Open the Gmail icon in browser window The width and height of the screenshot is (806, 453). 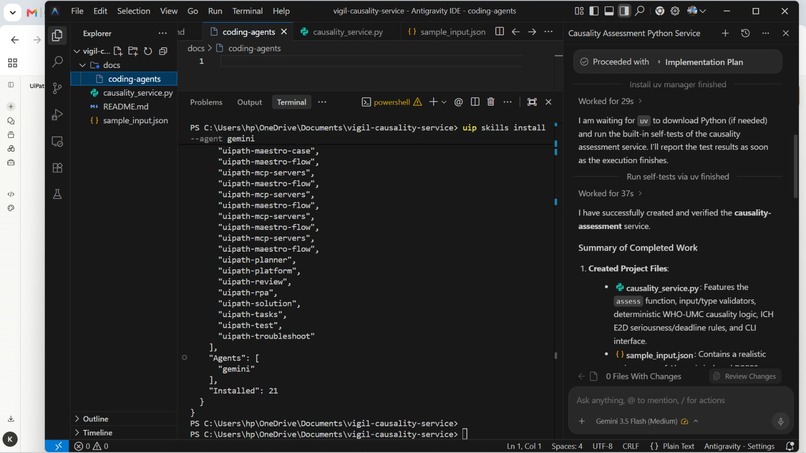[32, 12]
